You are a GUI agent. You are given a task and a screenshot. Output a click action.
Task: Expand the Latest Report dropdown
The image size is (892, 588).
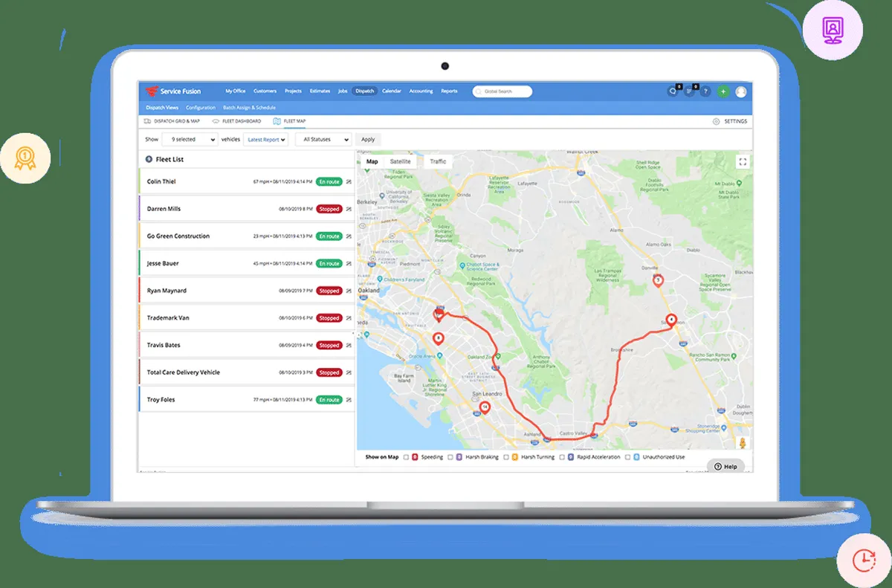tap(266, 139)
